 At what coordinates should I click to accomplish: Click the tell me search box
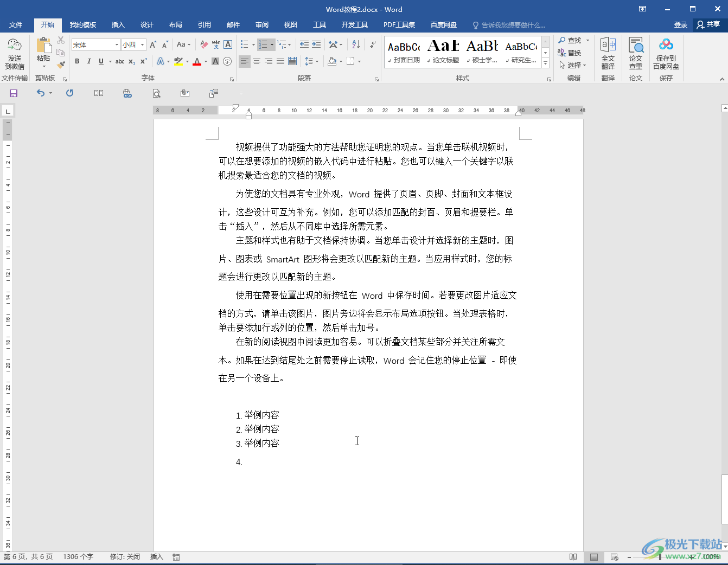[x=509, y=25]
